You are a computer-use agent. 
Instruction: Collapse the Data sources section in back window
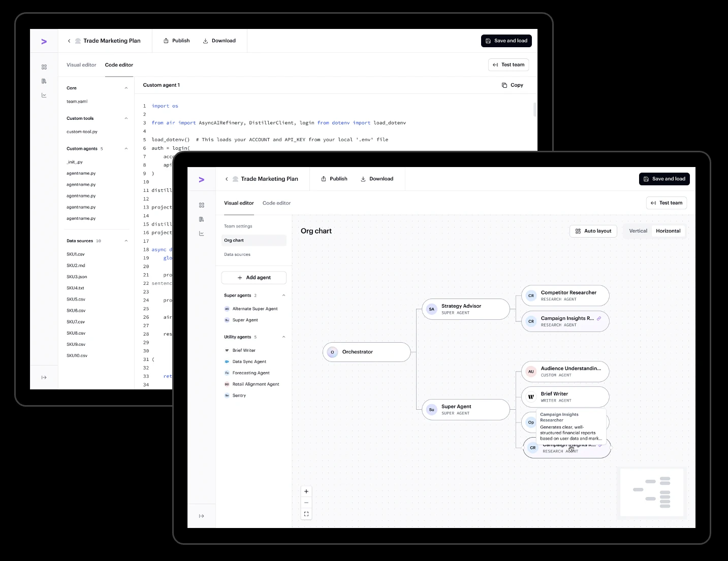[x=126, y=241]
